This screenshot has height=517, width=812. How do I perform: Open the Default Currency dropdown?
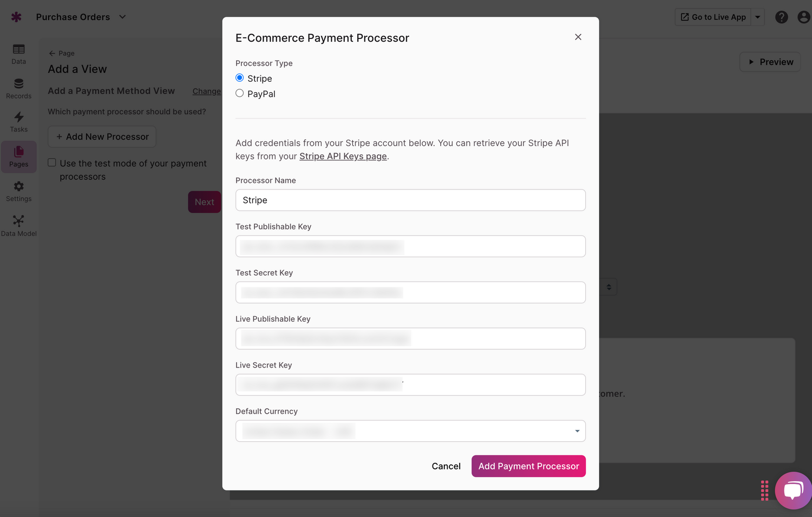(577, 431)
